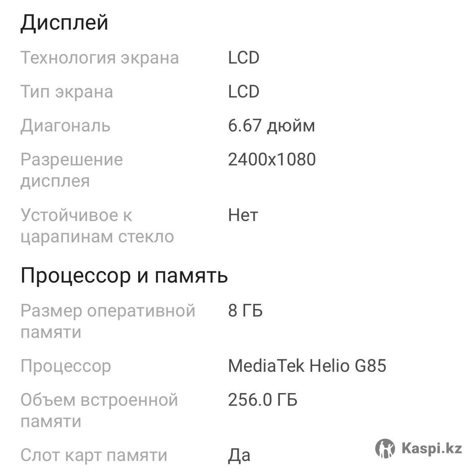Select the MediaTek Helio G85 value
Image resolution: width=476 pixels, height=474 pixels.
click(307, 366)
